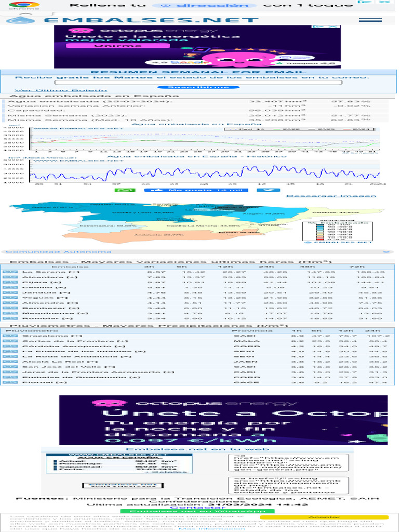Click graph icon beside Piornal
This screenshot has height=532, width=399.
tap(10, 382)
